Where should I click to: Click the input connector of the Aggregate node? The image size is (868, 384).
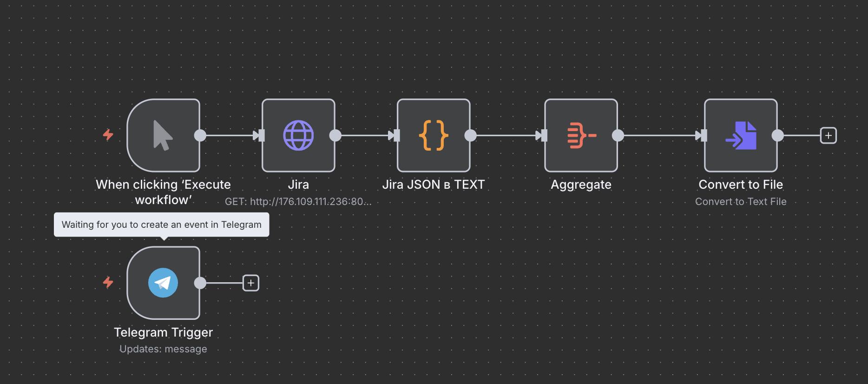543,135
